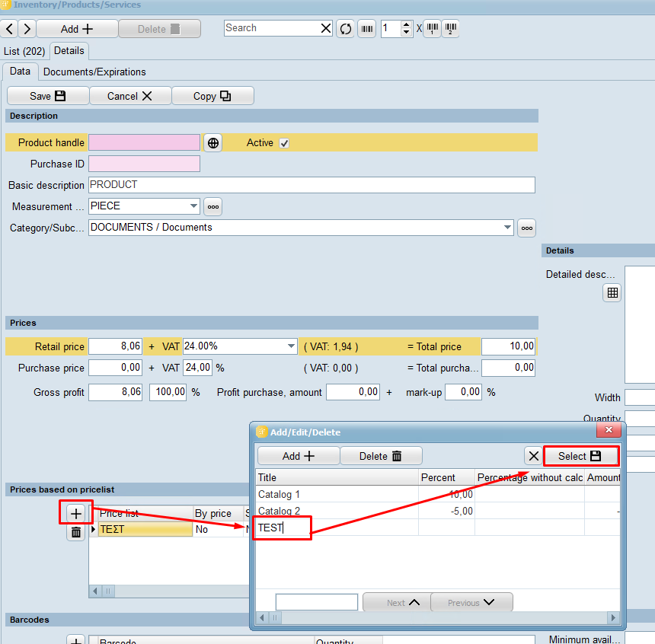Open the Category/Subcategory dropdown
The width and height of the screenshot is (655, 644).
tap(507, 228)
